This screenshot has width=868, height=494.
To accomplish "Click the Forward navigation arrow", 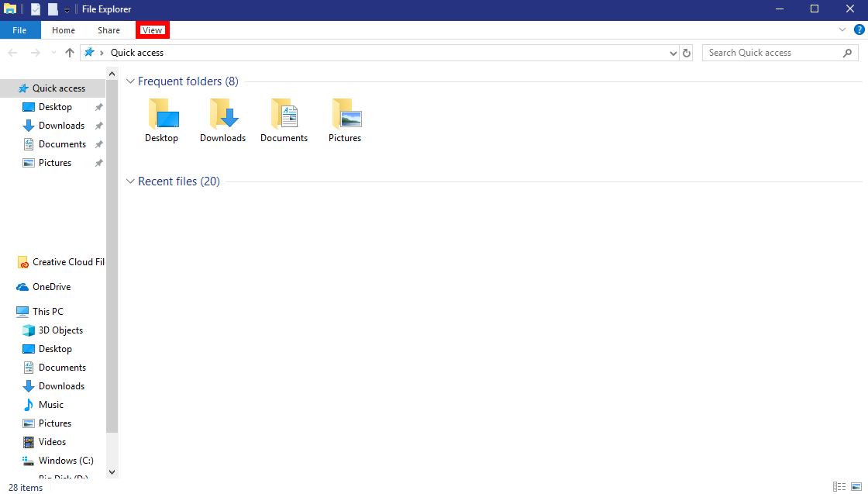I will [x=35, y=53].
